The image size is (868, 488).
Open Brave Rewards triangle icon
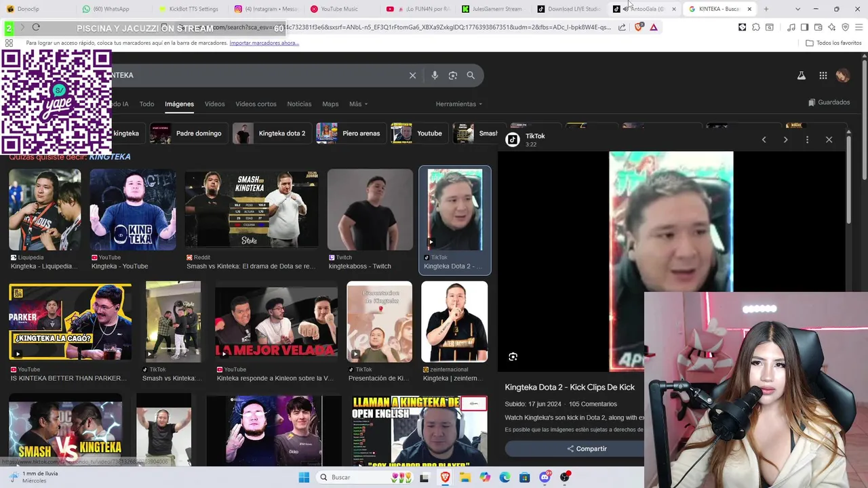pyautogui.click(x=654, y=27)
